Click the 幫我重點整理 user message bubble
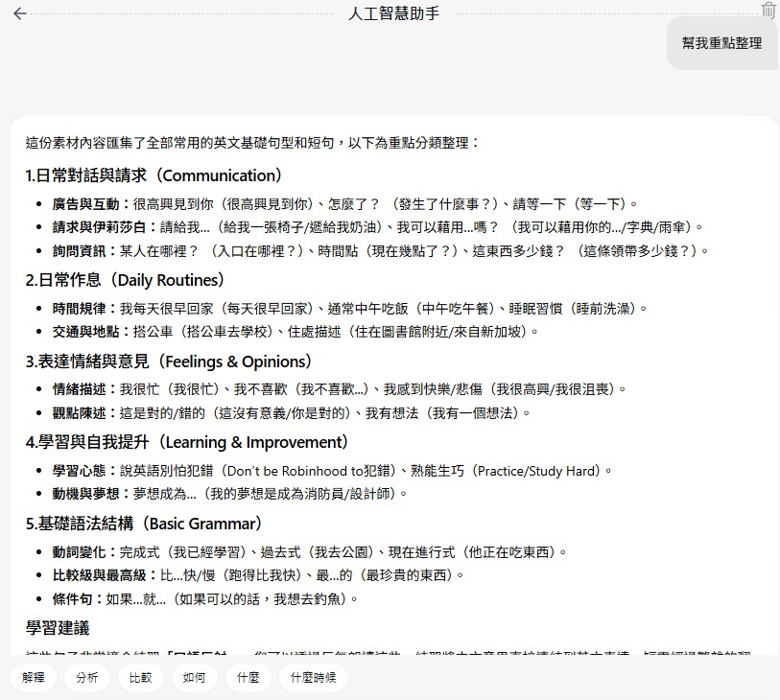Screen dimensions: 780x700 pos(721,43)
